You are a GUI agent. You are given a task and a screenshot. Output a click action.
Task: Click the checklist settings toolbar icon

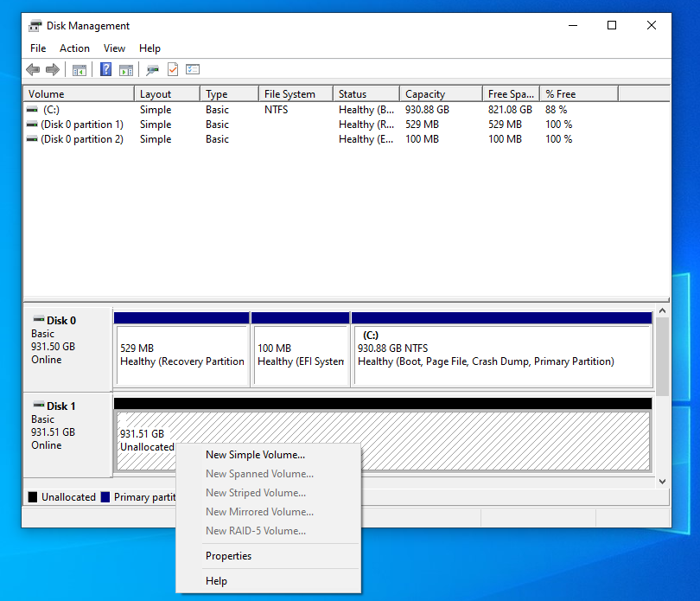193,69
